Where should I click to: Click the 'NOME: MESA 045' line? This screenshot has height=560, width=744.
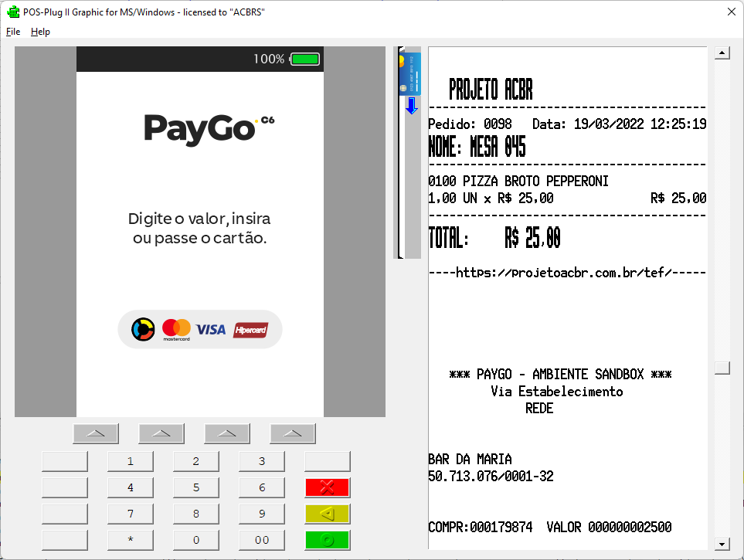(x=477, y=147)
